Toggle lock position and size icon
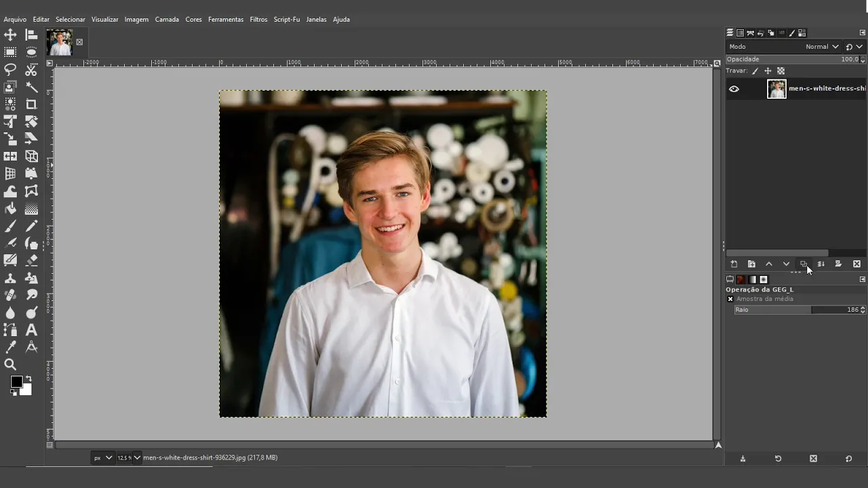868x488 pixels. 768,70
